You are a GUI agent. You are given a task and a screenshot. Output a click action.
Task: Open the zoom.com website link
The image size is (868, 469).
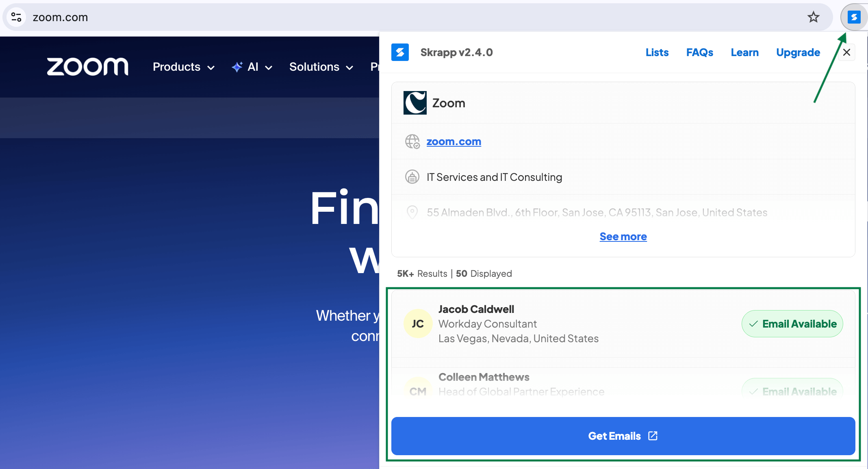(x=454, y=141)
